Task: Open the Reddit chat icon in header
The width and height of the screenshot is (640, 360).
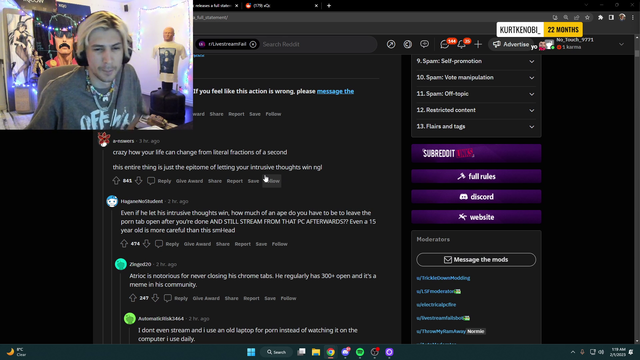Action: [444, 44]
